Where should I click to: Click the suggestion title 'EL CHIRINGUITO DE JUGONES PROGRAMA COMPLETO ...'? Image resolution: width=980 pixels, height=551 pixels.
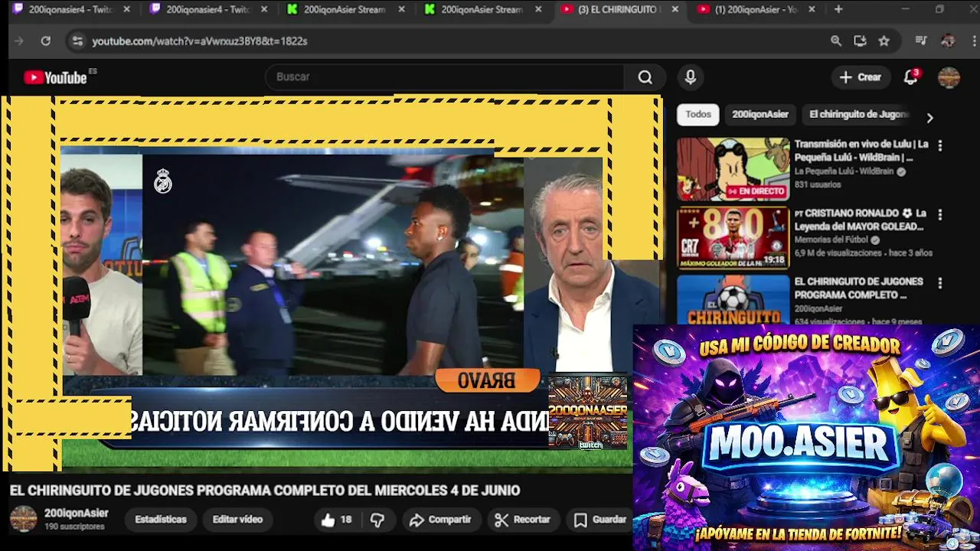(x=858, y=289)
